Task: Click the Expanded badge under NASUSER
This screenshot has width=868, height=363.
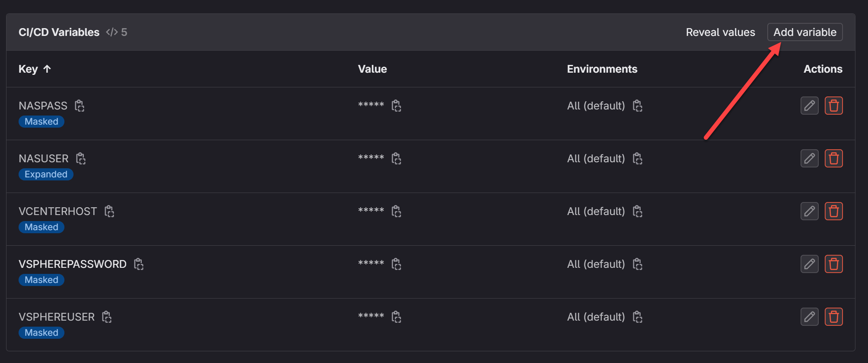Action: [x=46, y=174]
